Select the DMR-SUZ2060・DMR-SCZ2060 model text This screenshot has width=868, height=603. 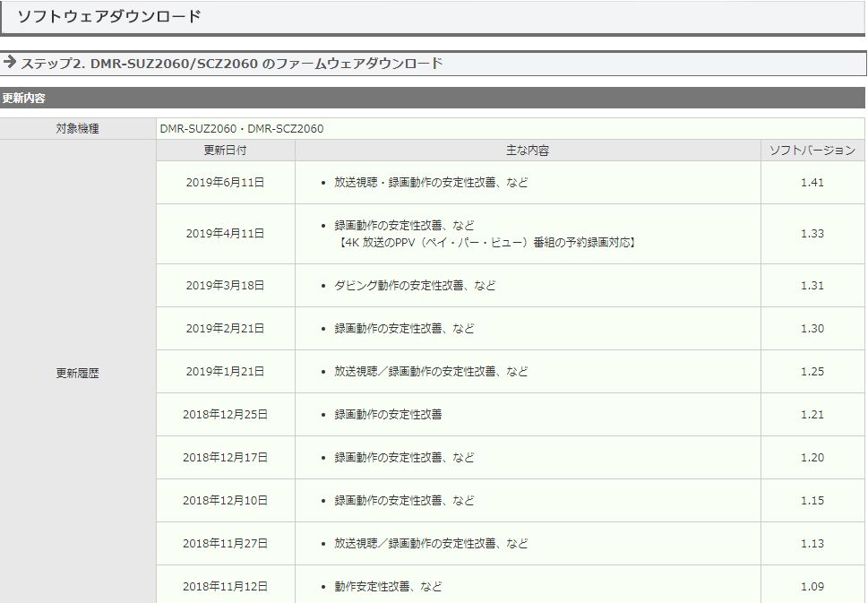point(242,128)
